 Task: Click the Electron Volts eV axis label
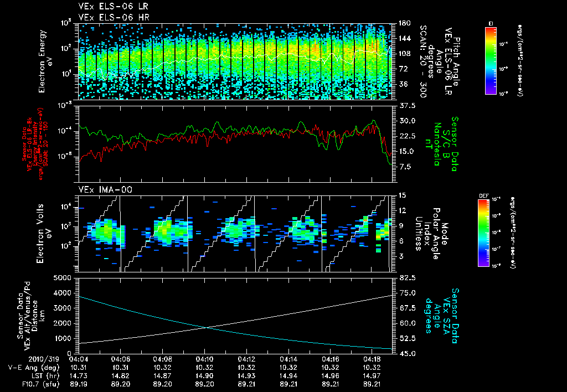click(45, 233)
